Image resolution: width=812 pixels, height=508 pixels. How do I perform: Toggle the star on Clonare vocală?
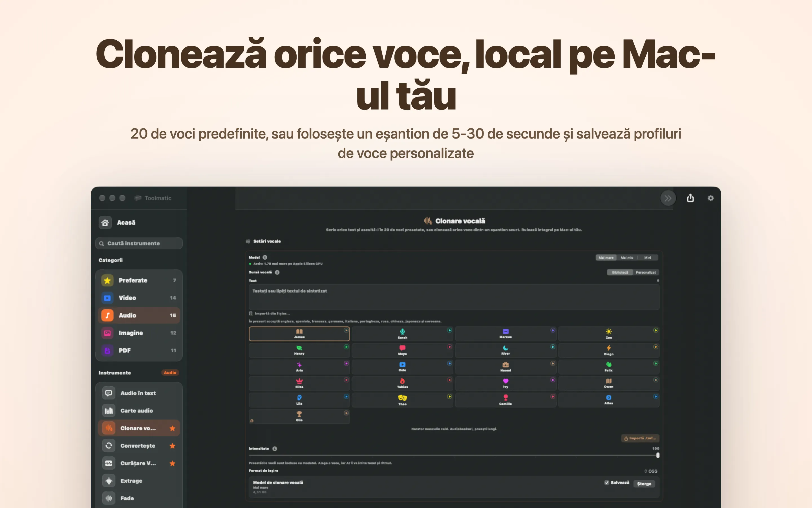[173, 428]
